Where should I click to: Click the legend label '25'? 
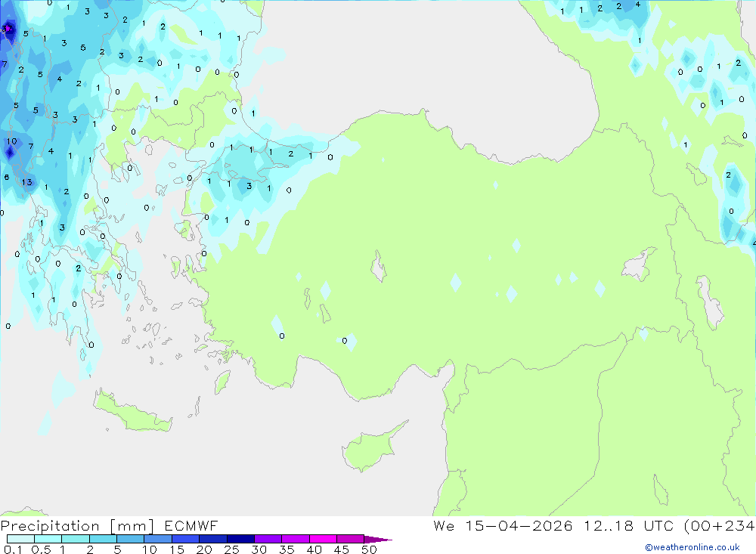coord(231,549)
